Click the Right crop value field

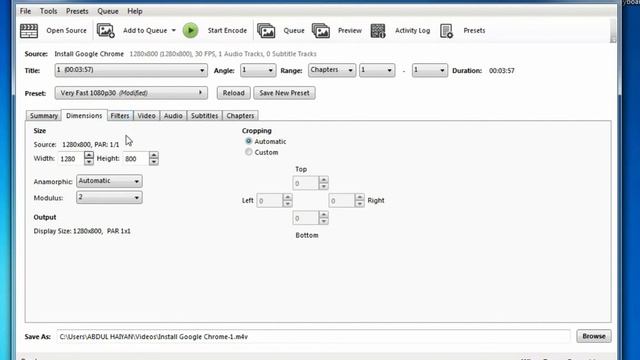point(342,200)
